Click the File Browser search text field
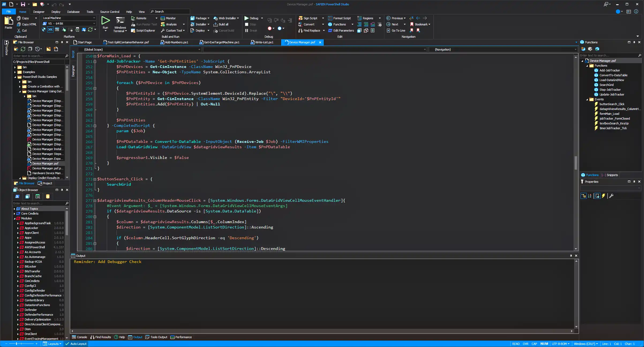Image resolution: width=644 pixels, height=347 pixels. 39,56
